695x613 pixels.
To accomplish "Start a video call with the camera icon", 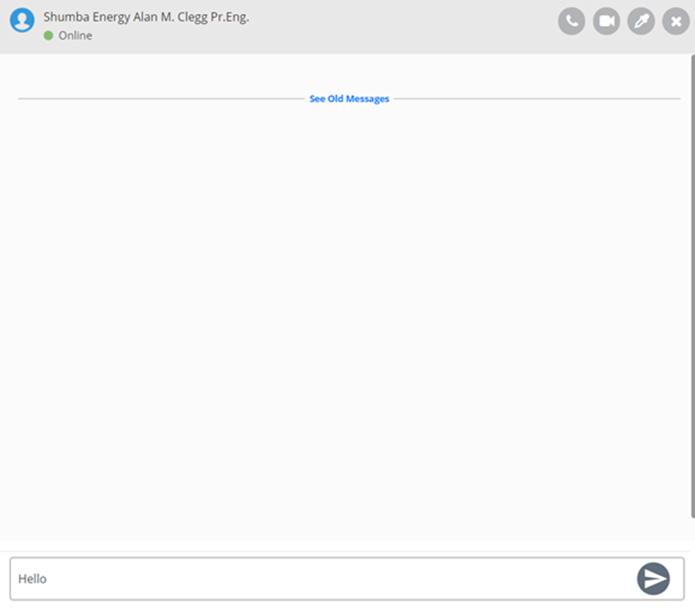I will point(606,21).
